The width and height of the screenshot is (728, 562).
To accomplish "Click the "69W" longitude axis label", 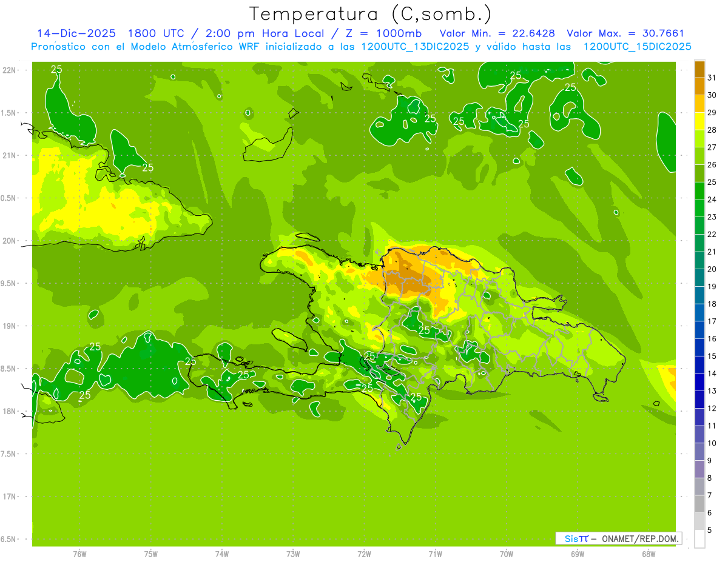I will click(x=578, y=554).
